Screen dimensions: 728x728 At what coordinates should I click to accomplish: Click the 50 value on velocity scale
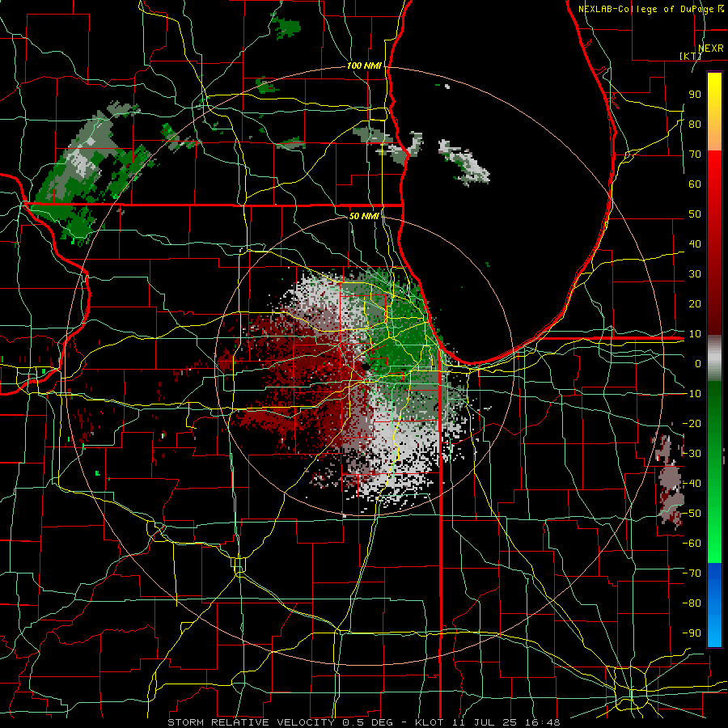click(x=695, y=214)
